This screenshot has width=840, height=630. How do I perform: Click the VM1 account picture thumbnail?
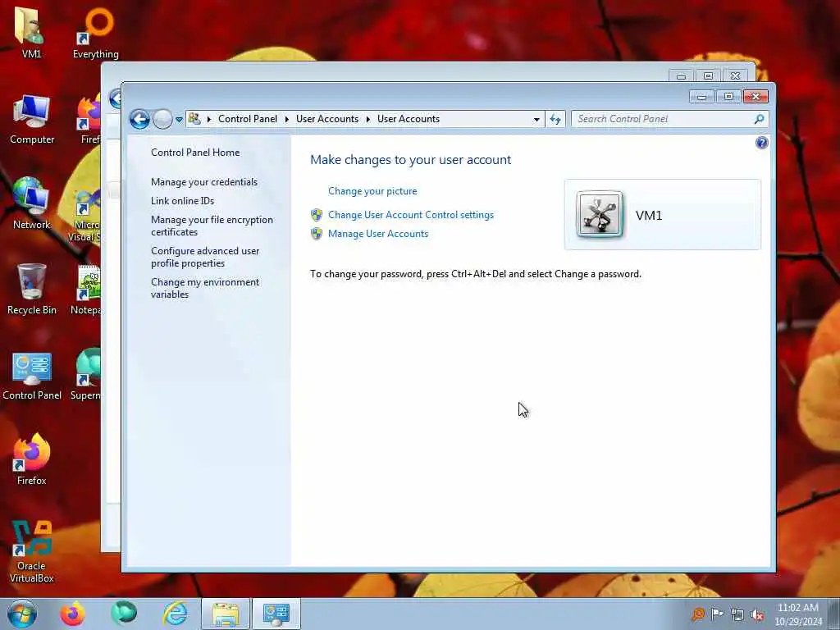click(x=600, y=214)
